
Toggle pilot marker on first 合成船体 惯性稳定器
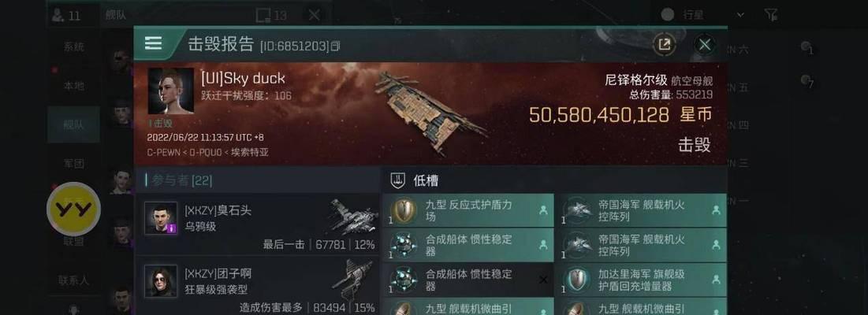543,244
